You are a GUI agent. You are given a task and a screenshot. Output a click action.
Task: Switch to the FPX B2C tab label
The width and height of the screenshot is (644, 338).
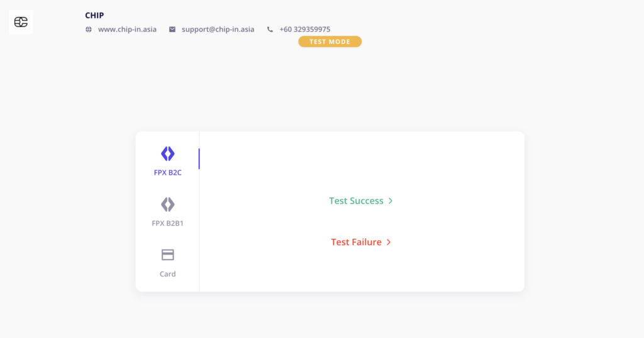(x=167, y=173)
